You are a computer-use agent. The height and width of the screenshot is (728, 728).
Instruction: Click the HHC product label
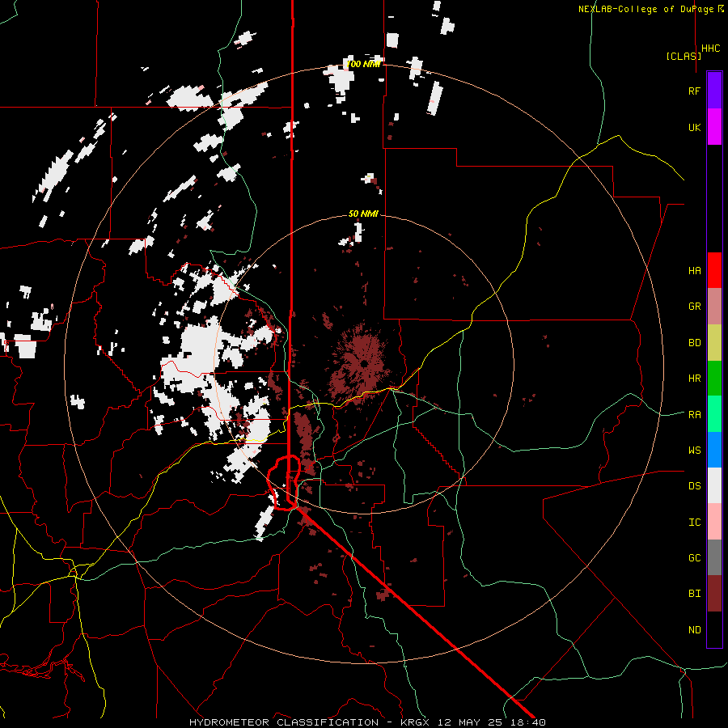[711, 49]
